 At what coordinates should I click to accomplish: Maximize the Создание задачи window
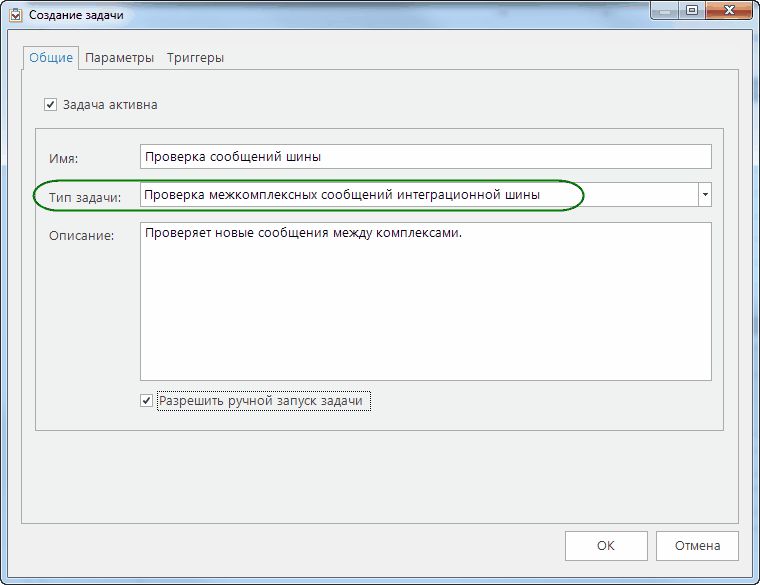[x=691, y=10]
